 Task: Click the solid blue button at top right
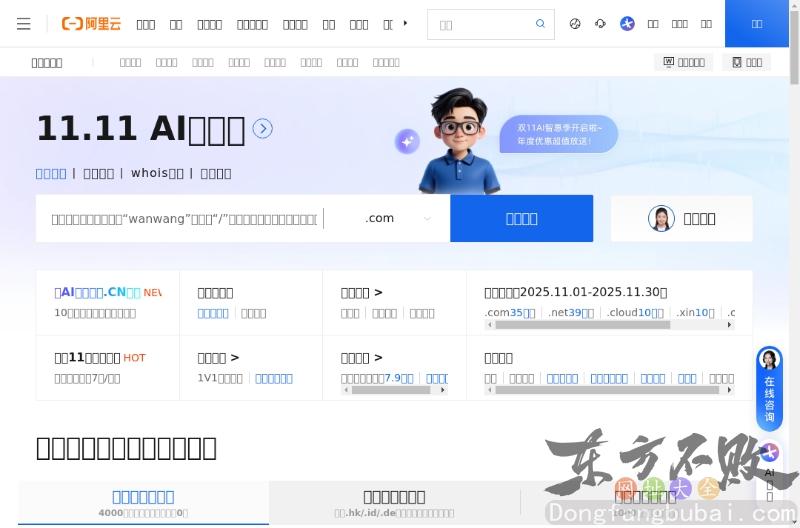tap(757, 23)
